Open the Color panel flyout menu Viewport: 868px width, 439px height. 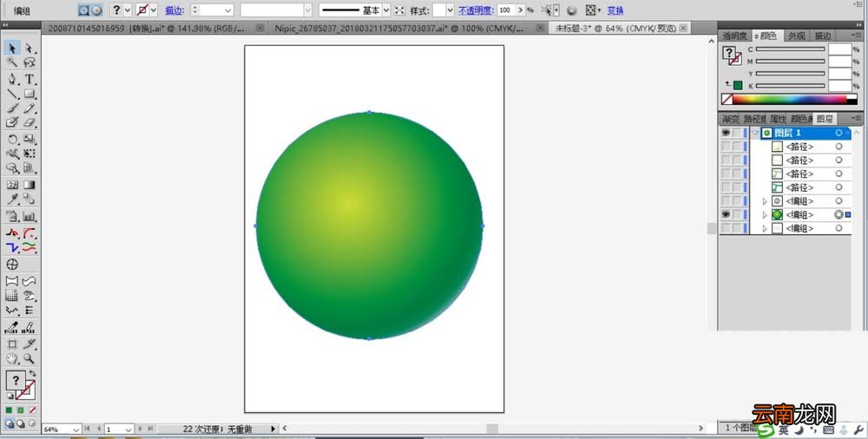click(x=857, y=36)
